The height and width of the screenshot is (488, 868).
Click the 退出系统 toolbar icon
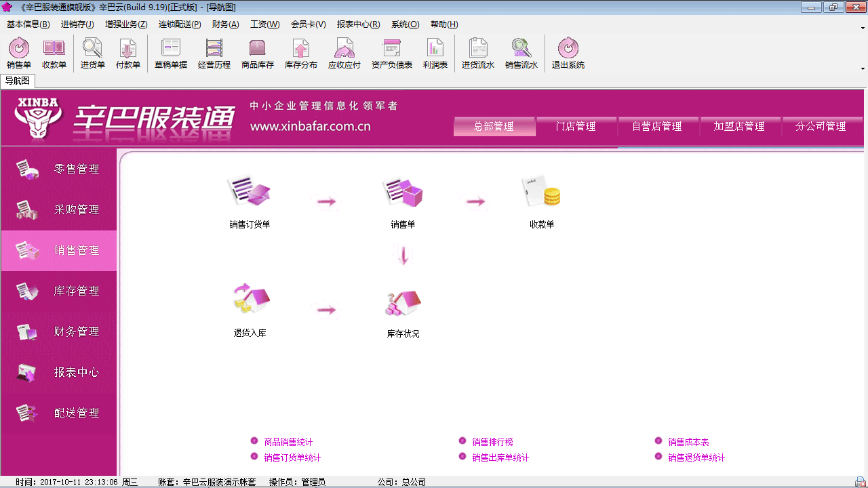[568, 54]
